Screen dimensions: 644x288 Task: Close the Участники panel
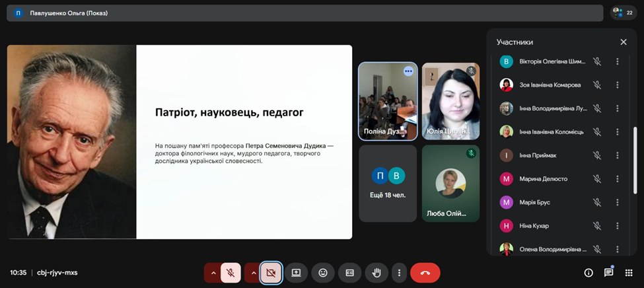coord(623,42)
